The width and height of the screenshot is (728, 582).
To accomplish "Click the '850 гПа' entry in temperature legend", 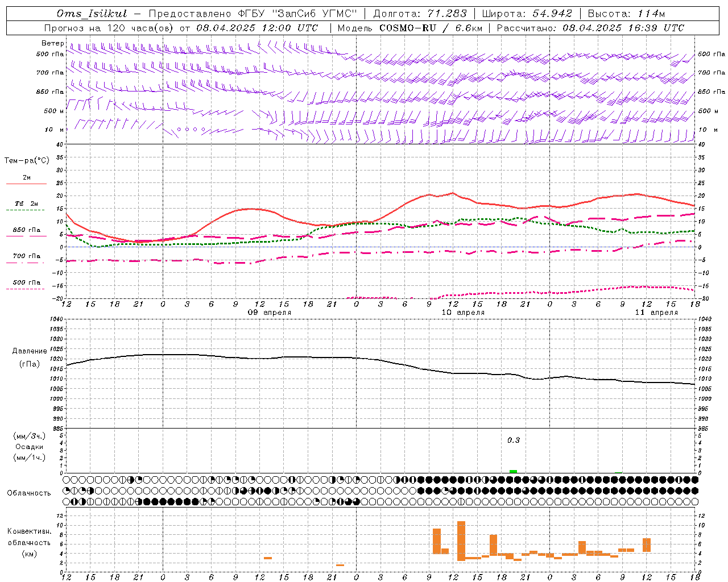I will (26, 230).
